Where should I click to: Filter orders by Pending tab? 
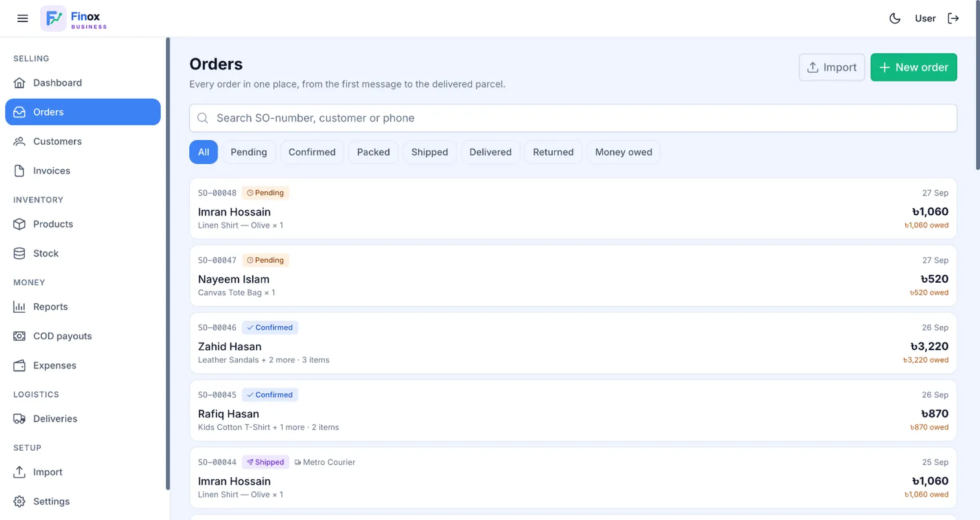point(249,152)
